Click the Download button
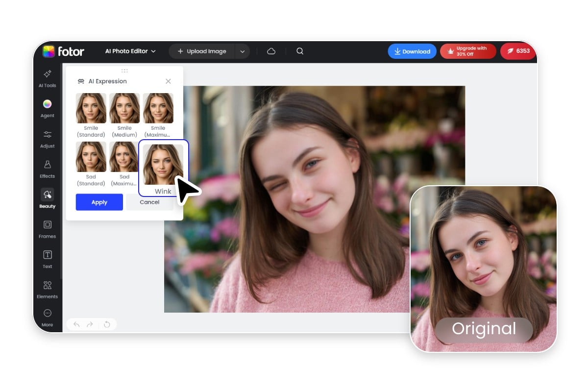This screenshot has height=392, width=588. click(412, 51)
